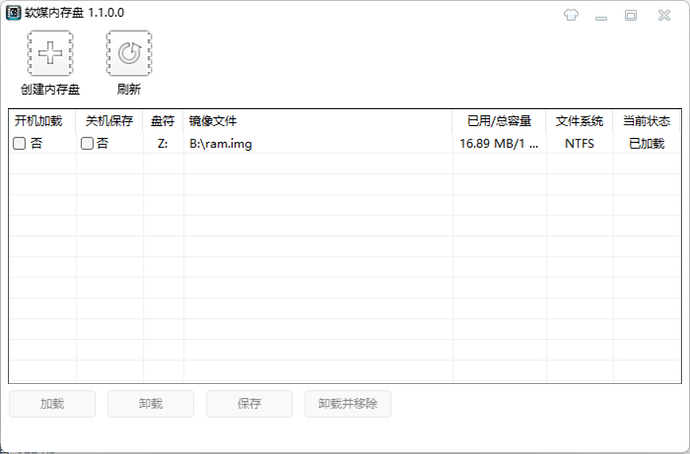The width and height of the screenshot is (690, 454).
Task: Click the 已用/总容量 column header
Action: coord(499,121)
